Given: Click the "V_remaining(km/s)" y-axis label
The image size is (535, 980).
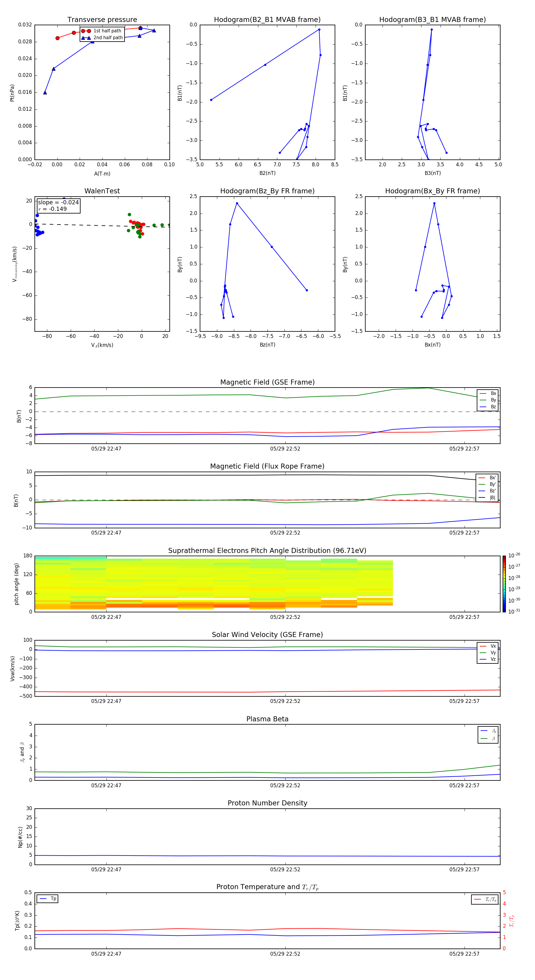Looking at the screenshot, I should 15,264.
